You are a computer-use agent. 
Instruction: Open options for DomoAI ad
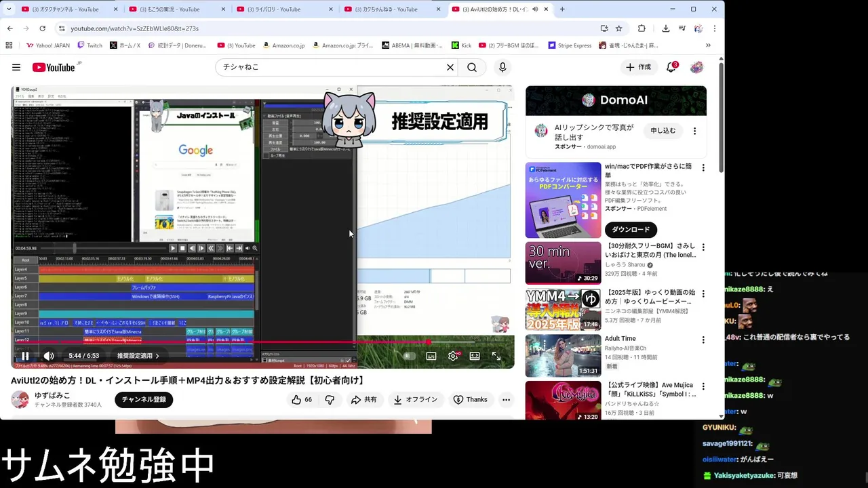pyautogui.click(x=694, y=131)
